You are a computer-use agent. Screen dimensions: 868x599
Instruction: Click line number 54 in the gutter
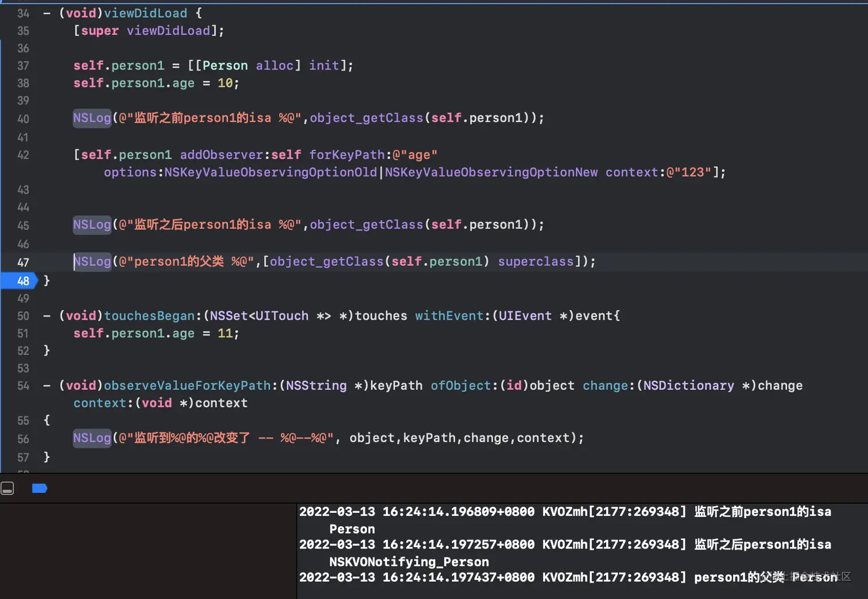pyautogui.click(x=23, y=385)
